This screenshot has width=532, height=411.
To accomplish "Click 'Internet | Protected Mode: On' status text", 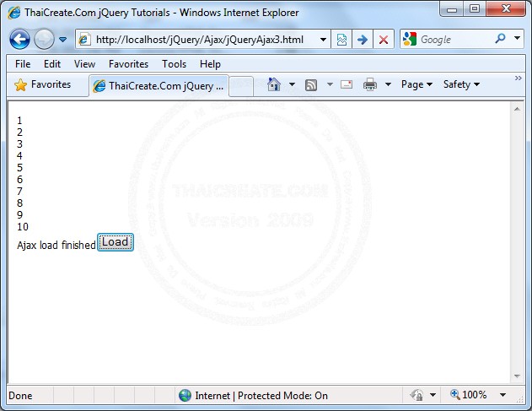I will (261, 396).
